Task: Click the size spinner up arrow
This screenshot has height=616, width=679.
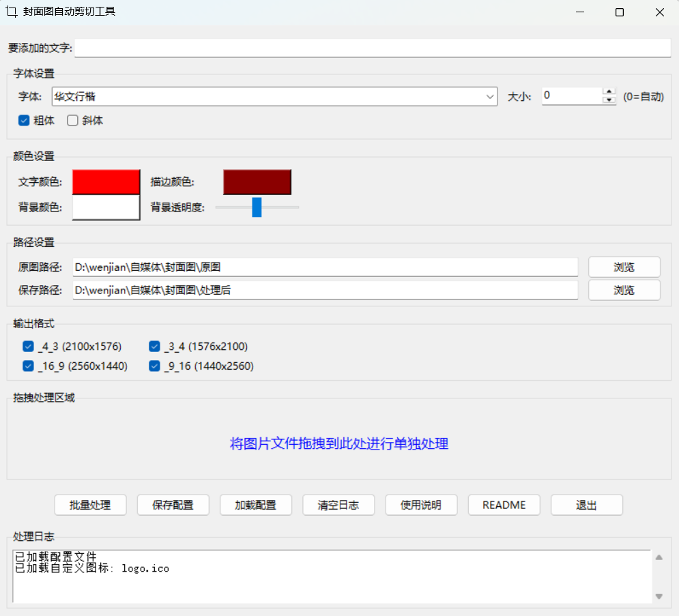Action: [609, 92]
